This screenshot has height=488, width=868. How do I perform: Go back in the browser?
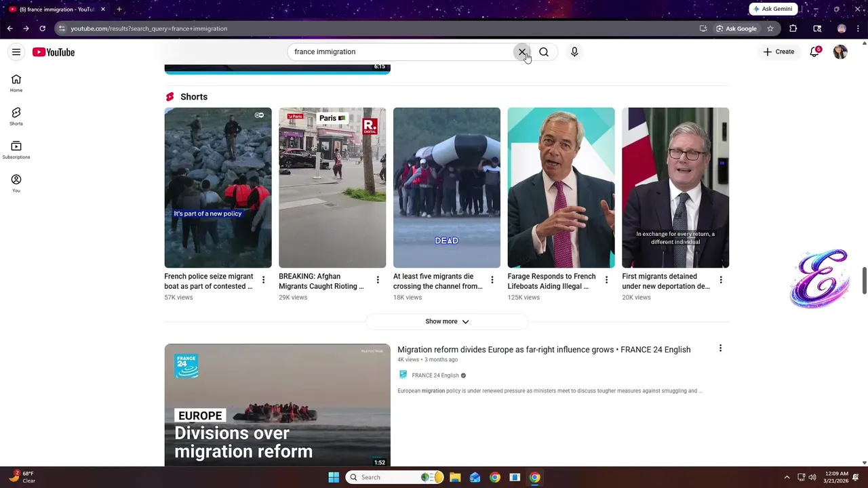click(x=9, y=28)
